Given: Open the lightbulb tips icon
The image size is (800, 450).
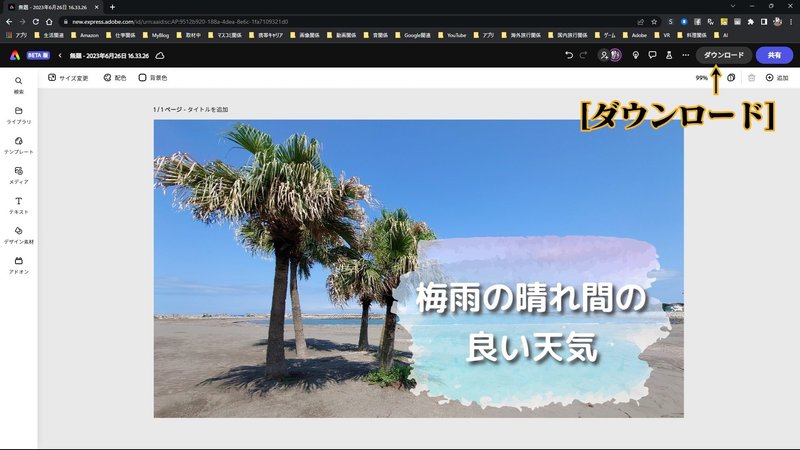Looking at the screenshot, I should (636, 55).
